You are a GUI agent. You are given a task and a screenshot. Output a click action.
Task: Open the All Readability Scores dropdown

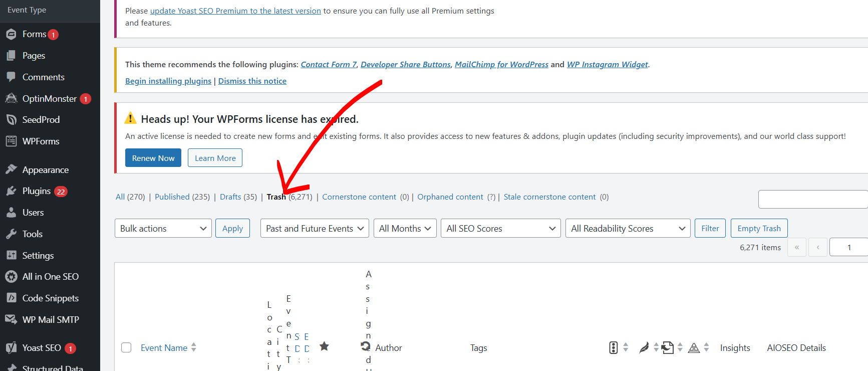pyautogui.click(x=628, y=228)
